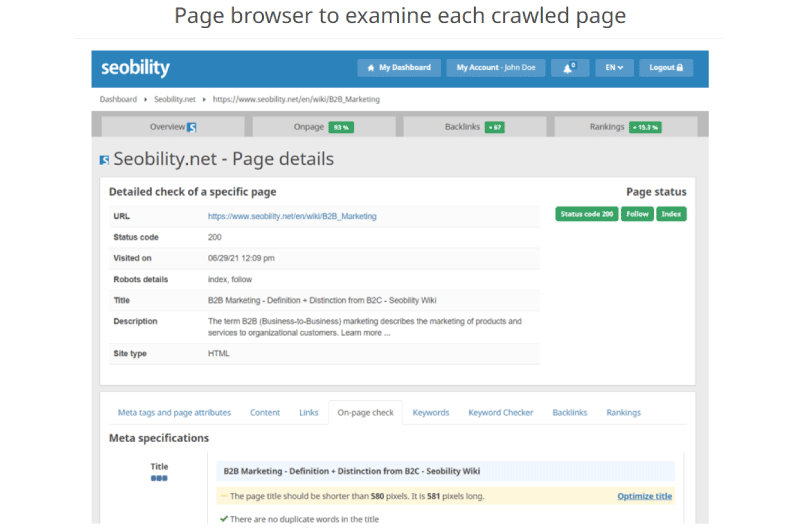Open the Content tab

coord(265,412)
